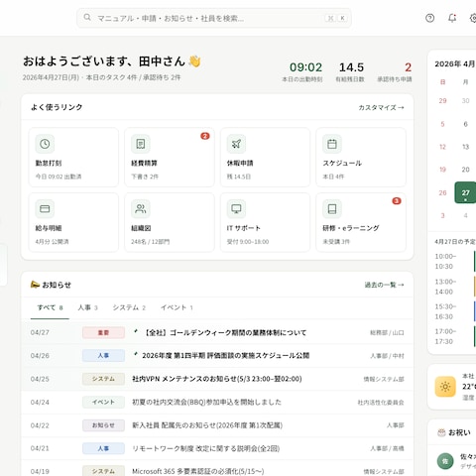This screenshot has height=476, width=476.
Task: Open 社内VPN メンテナンスのお知らせ notice
Action: click(217, 379)
